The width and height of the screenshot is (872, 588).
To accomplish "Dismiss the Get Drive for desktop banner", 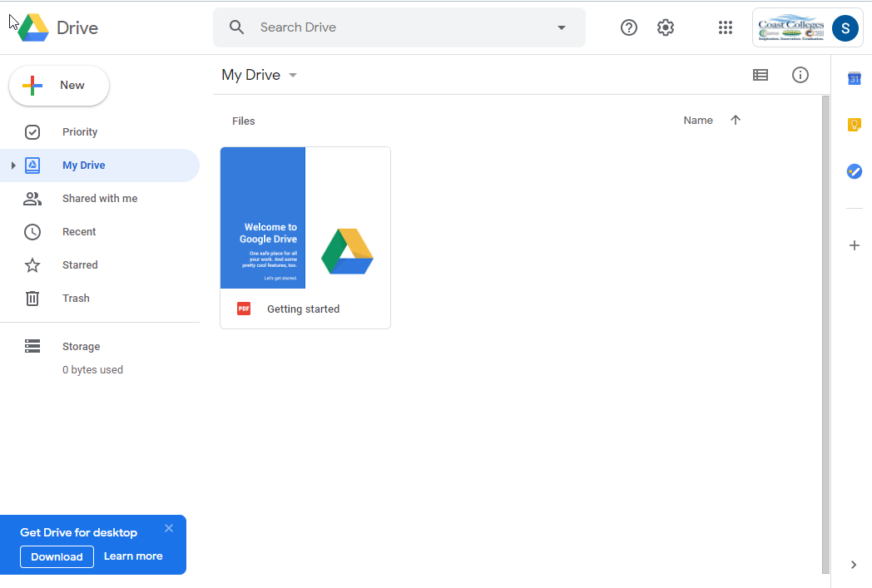I will 169,528.
